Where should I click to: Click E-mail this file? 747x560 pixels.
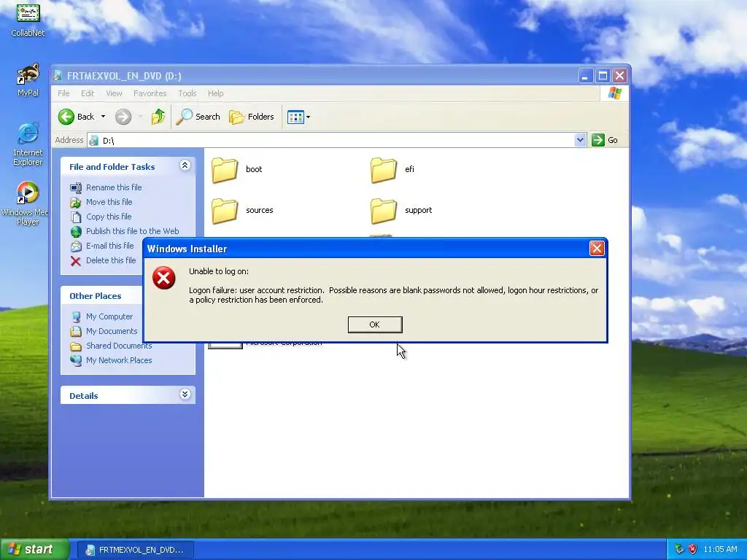coord(109,246)
